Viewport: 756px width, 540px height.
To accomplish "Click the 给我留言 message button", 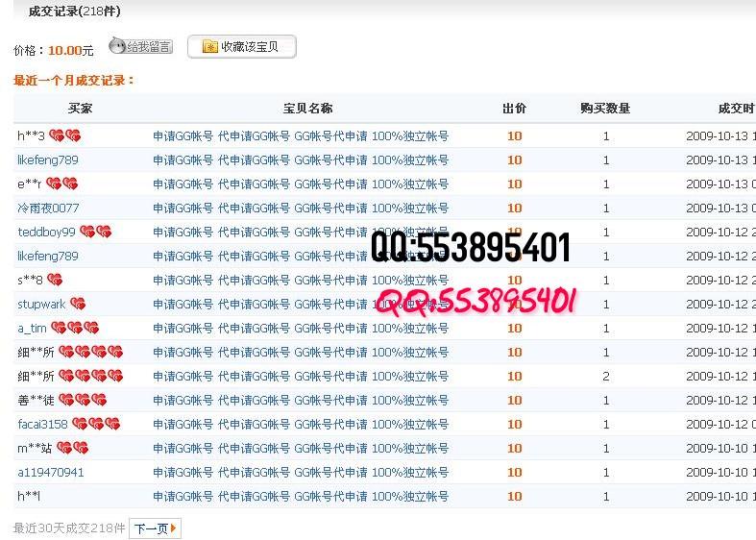I will 141,46.
